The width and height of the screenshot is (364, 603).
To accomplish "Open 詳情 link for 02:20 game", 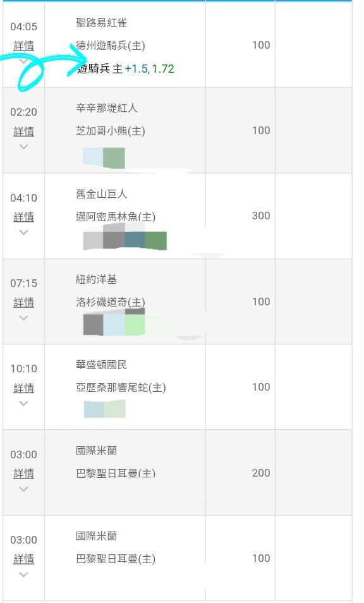I will tap(23, 131).
